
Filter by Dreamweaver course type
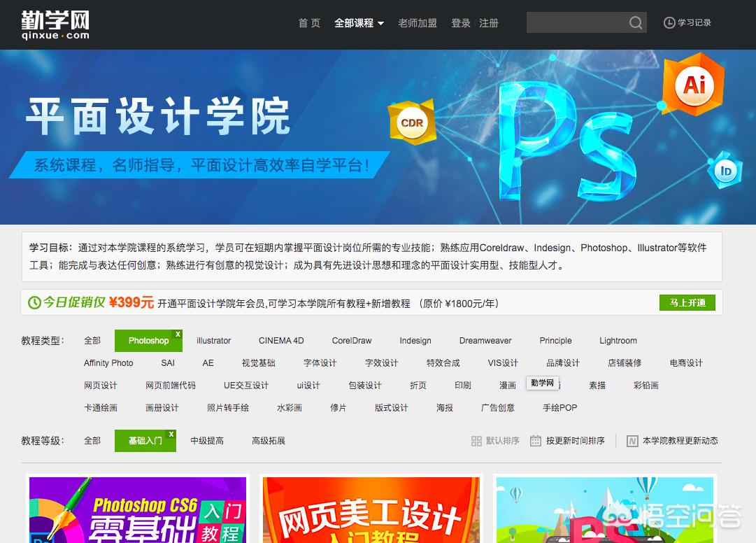(x=485, y=341)
